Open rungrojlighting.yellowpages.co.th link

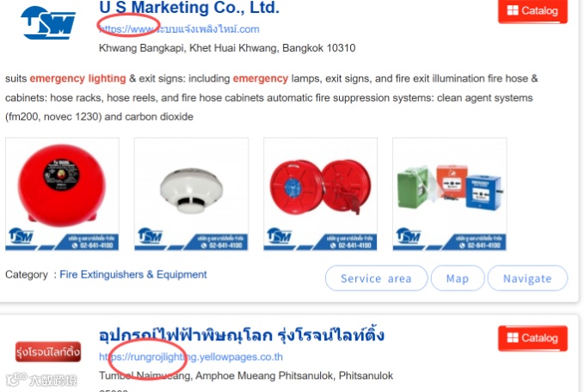(x=191, y=357)
